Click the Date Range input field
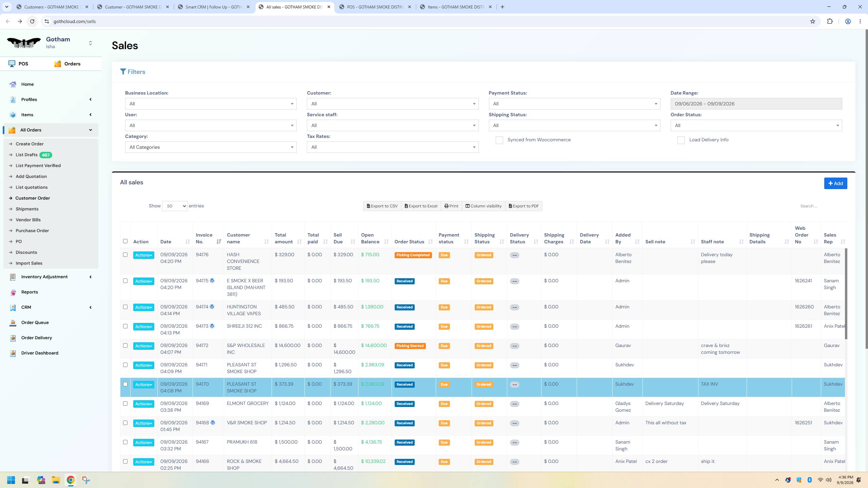The width and height of the screenshot is (868, 488). coord(756,104)
